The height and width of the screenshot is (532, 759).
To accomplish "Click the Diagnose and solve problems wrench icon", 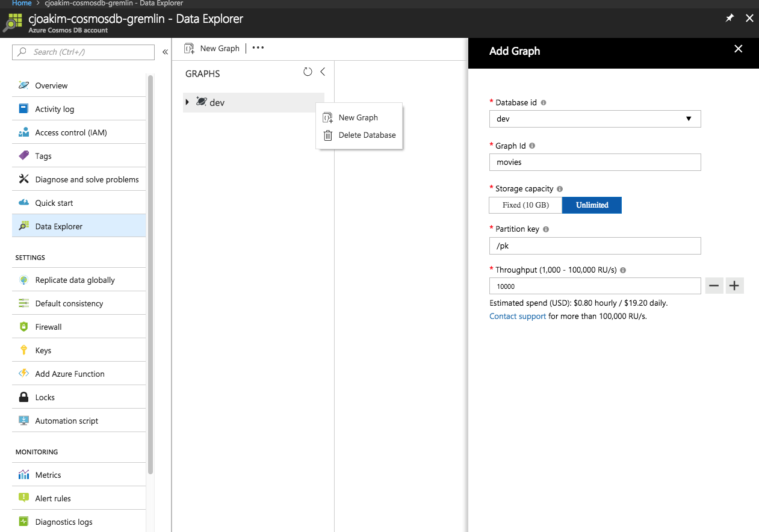I will (x=23, y=179).
